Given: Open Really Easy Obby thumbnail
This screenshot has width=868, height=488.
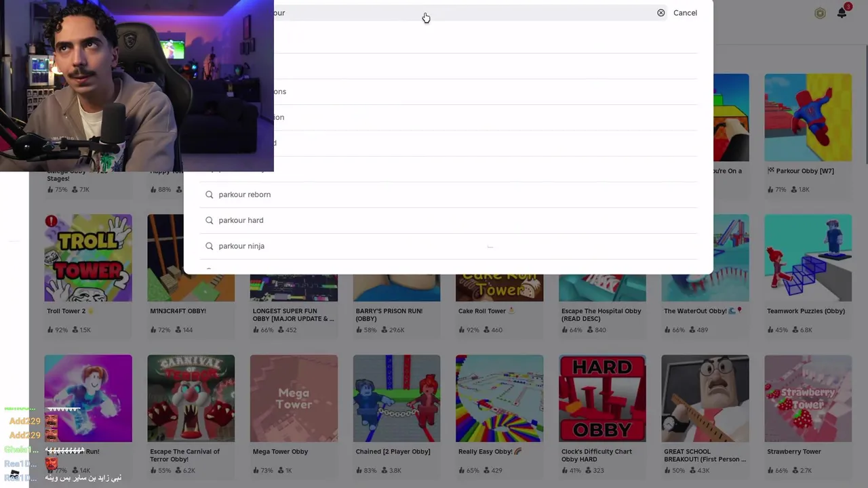Looking at the screenshot, I should coord(499,399).
